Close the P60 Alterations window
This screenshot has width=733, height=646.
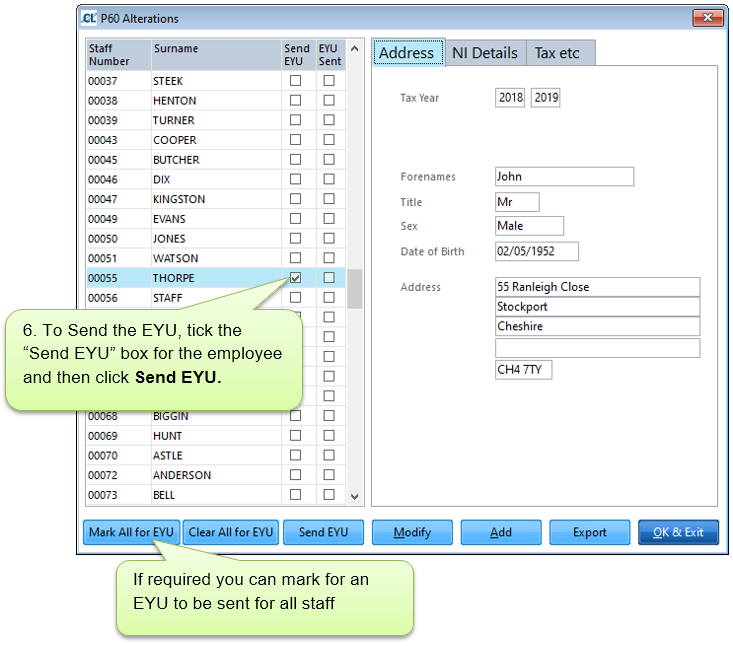[x=708, y=18]
